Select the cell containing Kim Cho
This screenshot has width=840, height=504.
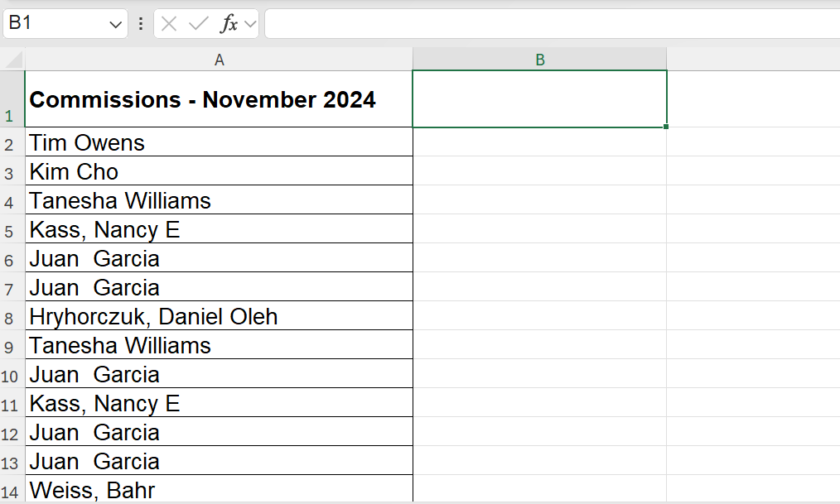click(x=219, y=170)
